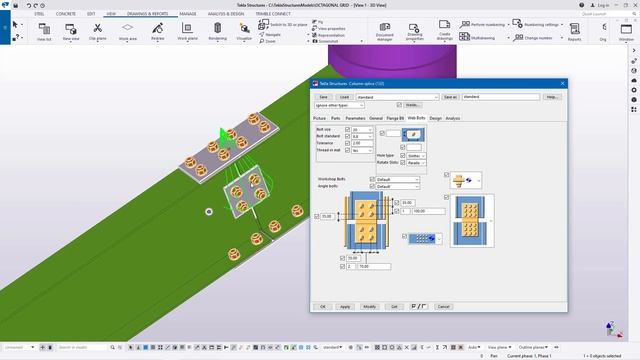Click the dialog's bottom Modify button
The image size is (640, 360).
(x=369, y=307)
